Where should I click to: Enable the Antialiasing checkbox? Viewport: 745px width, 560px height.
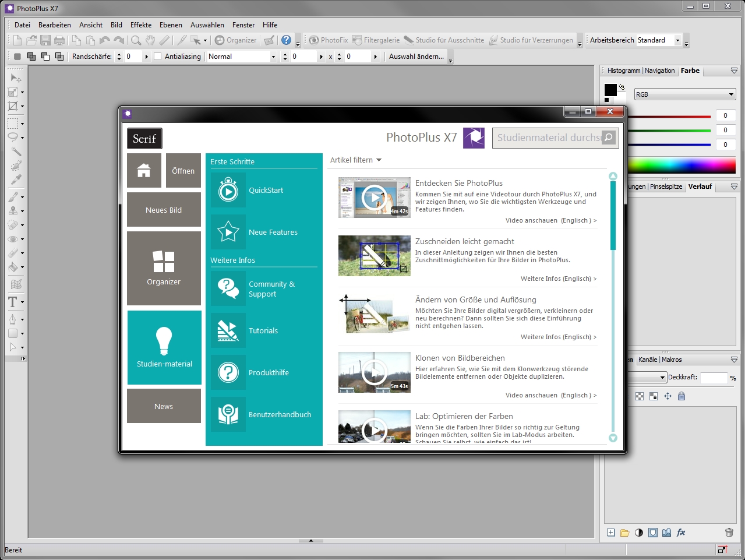click(x=158, y=57)
